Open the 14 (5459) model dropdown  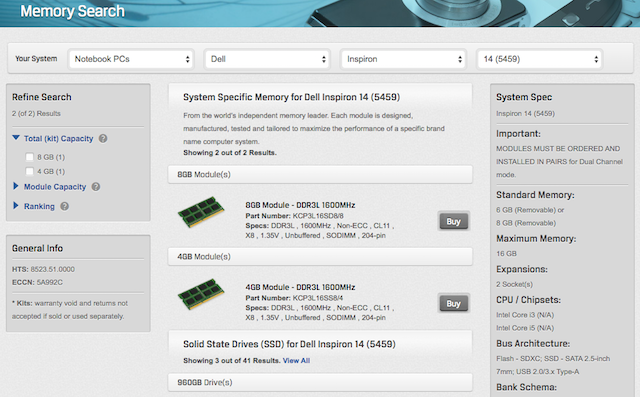[x=540, y=59]
